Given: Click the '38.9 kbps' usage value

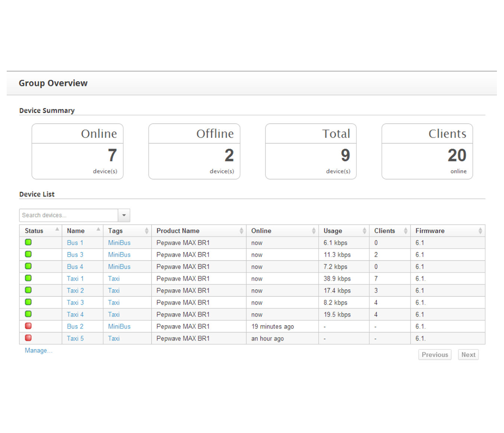Looking at the screenshot, I should [x=337, y=279].
